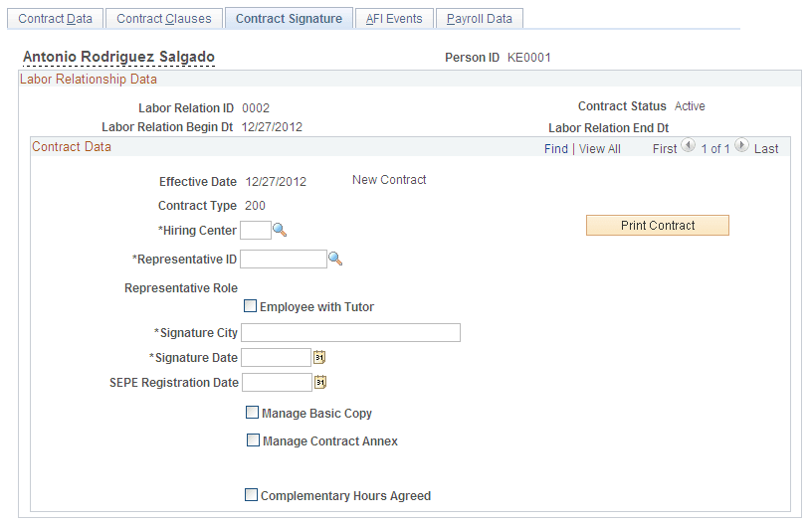Tick the Manage Contract Annex checkbox

coord(253,440)
